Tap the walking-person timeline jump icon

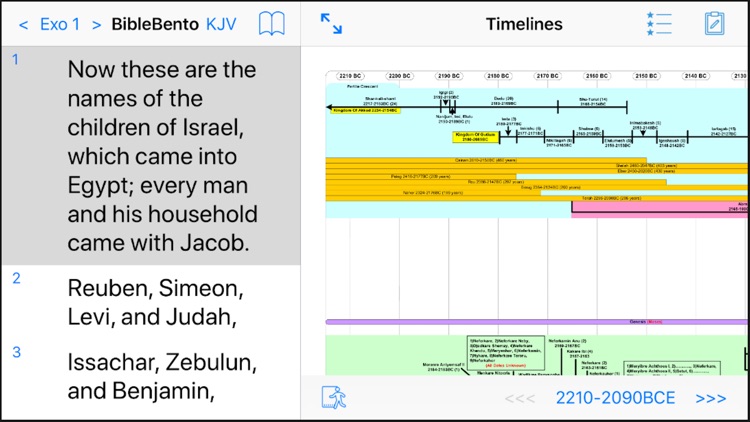334,398
